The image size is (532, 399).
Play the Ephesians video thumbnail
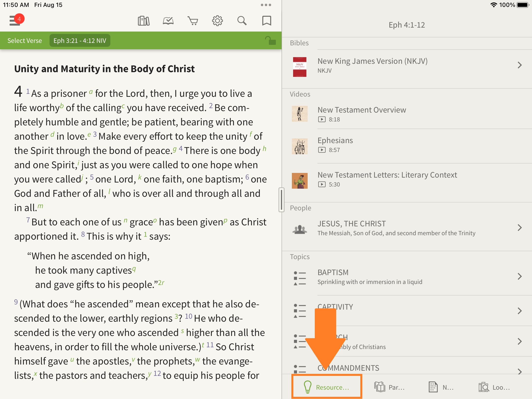pos(300,146)
